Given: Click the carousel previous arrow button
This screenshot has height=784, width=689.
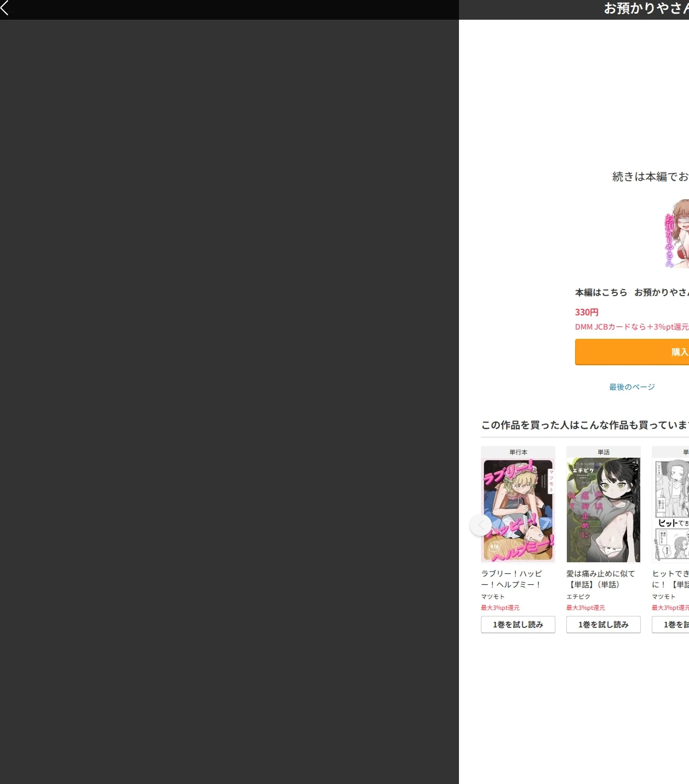Looking at the screenshot, I should (x=481, y=525).
